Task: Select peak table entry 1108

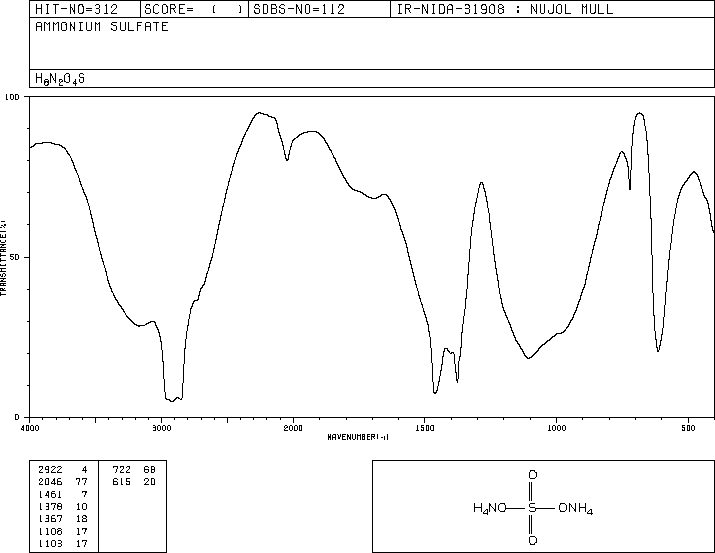Action: click(50, 531)
